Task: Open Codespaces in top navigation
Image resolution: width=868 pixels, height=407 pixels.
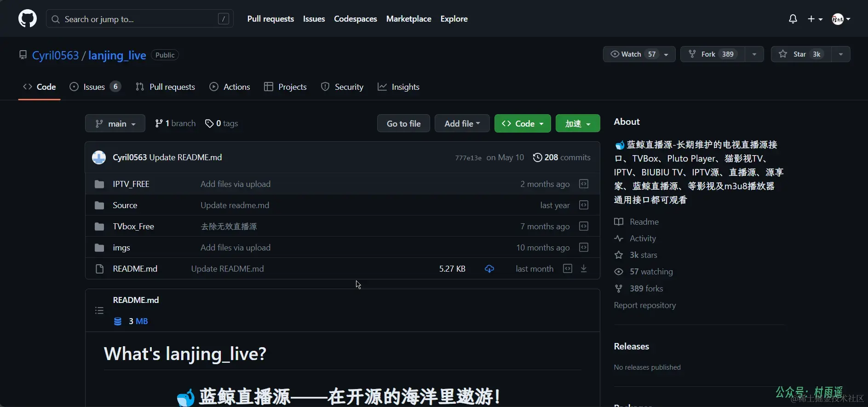Action: [355, 19]
